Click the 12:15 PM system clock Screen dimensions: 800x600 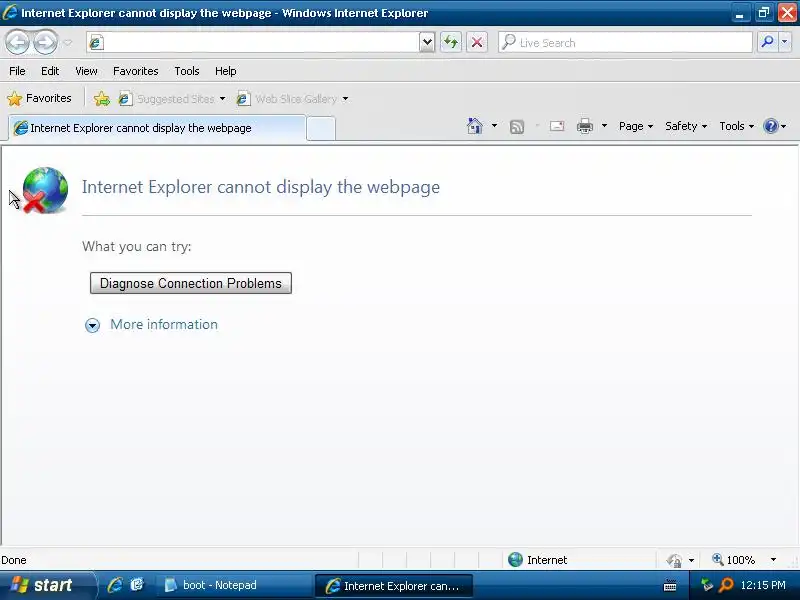coord(763,585)
